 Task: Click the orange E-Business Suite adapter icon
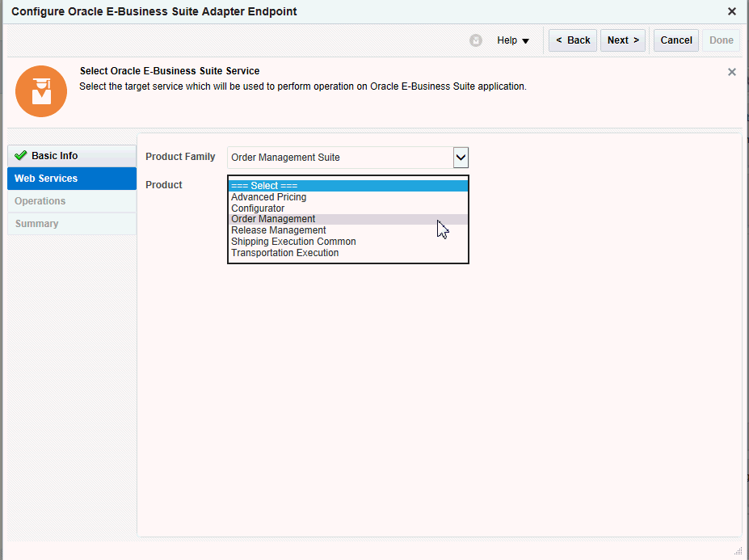tap(41, 91)
